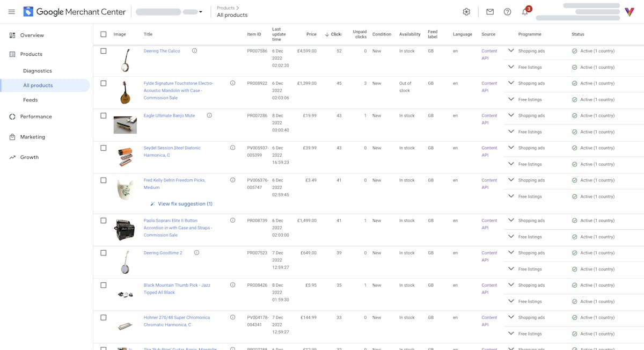Open Marketing section in sidebar
Image resolution: width=644 pixels, height=350 pixels.
[32, 137]
